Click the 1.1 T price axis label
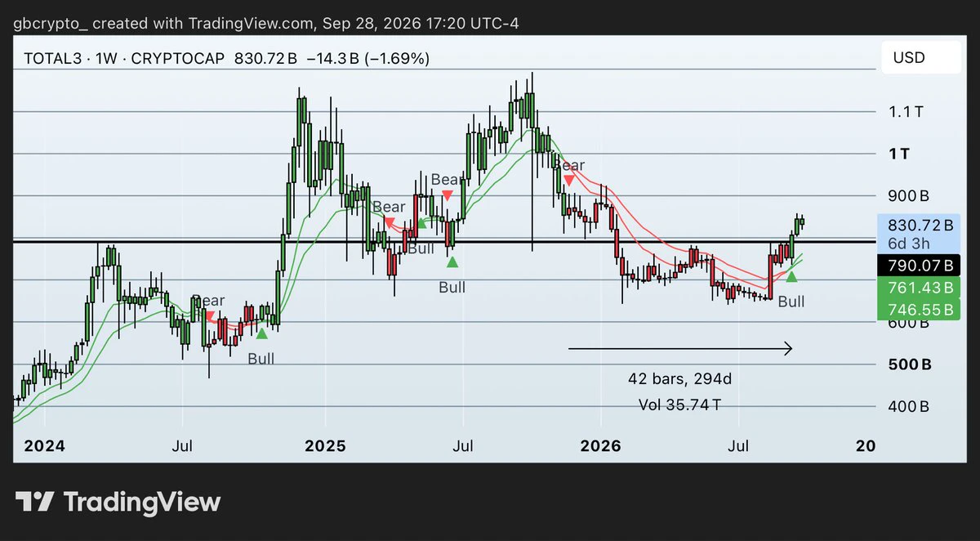980x541 pixels. click(x=906, y=112)
